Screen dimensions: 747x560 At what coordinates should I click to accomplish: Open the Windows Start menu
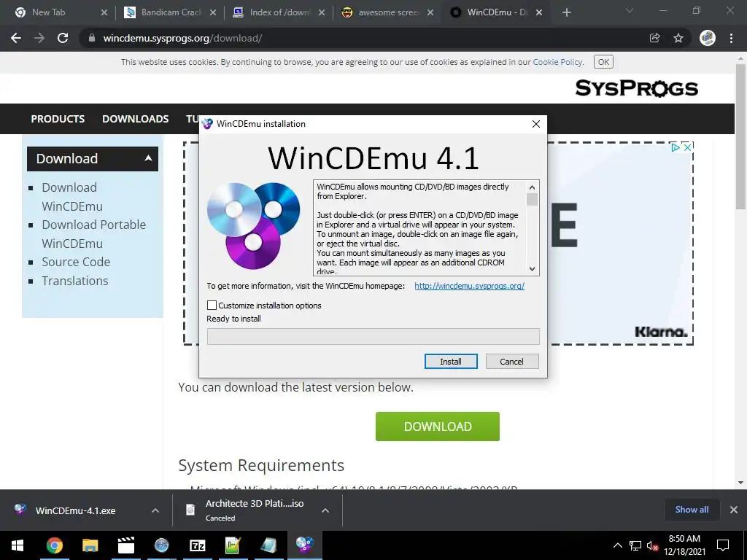[x=18, y=545]
